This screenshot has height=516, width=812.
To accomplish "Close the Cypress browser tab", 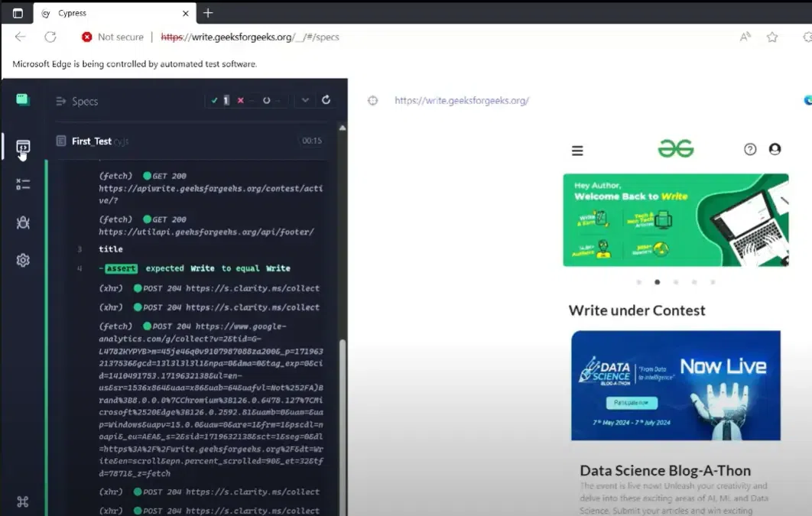I will (x=185, y=14).
